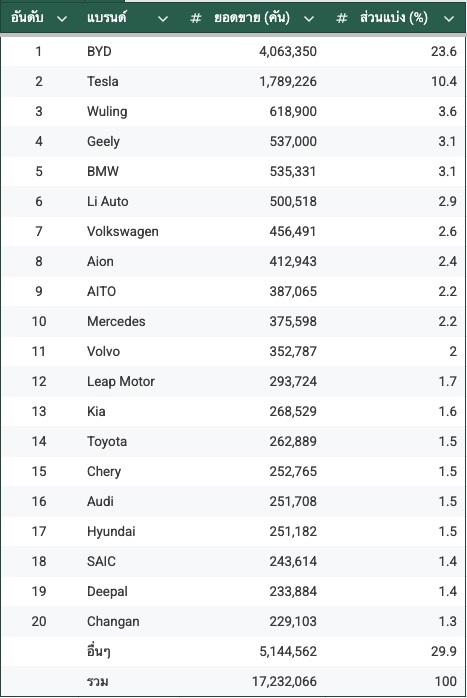Open the อันดับ column dropdown arrow
The image size is (467, 698).
62,19
